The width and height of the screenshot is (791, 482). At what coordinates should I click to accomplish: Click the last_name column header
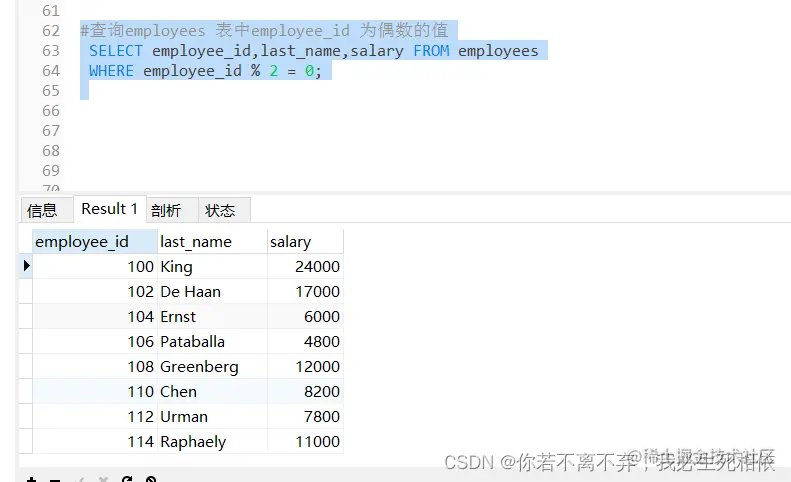(x=212, y=242)
